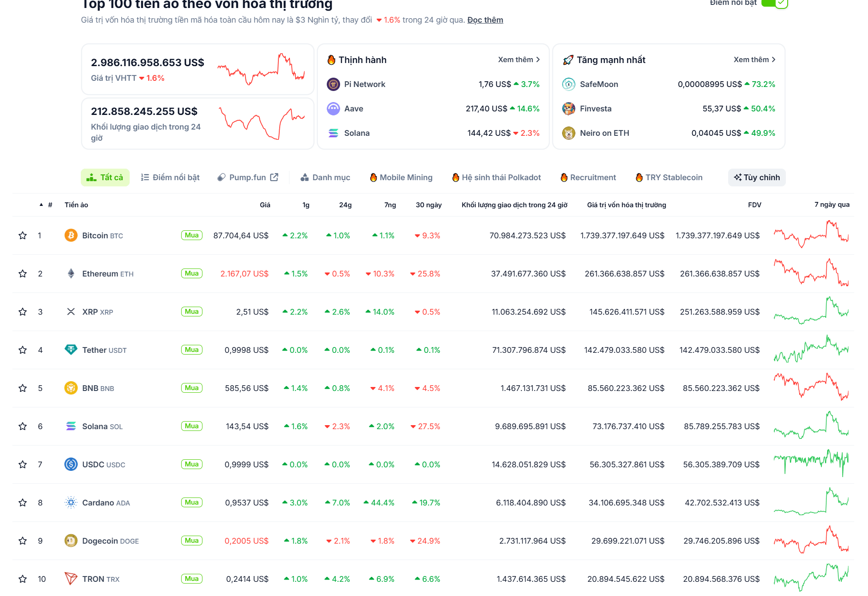868x596 pixels.
Task: Click the flame icon on Mobile Mining
Action: click(x=373, y=178)
